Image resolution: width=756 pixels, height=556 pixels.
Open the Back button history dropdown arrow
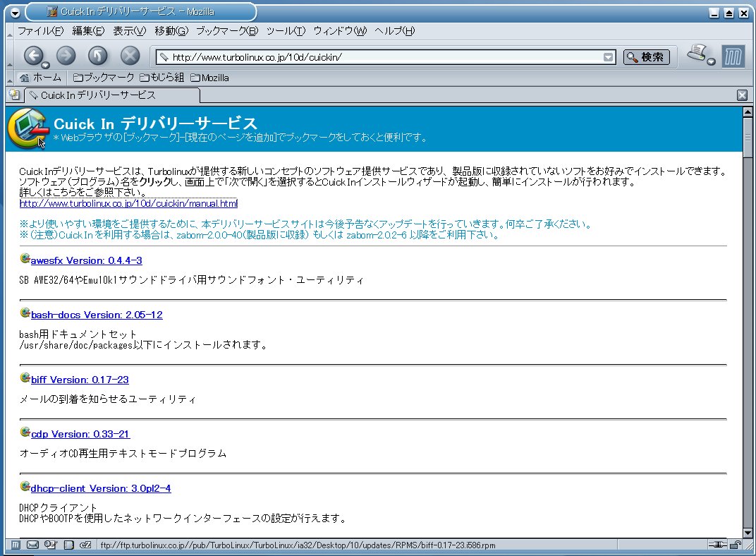tap(45, 65)
